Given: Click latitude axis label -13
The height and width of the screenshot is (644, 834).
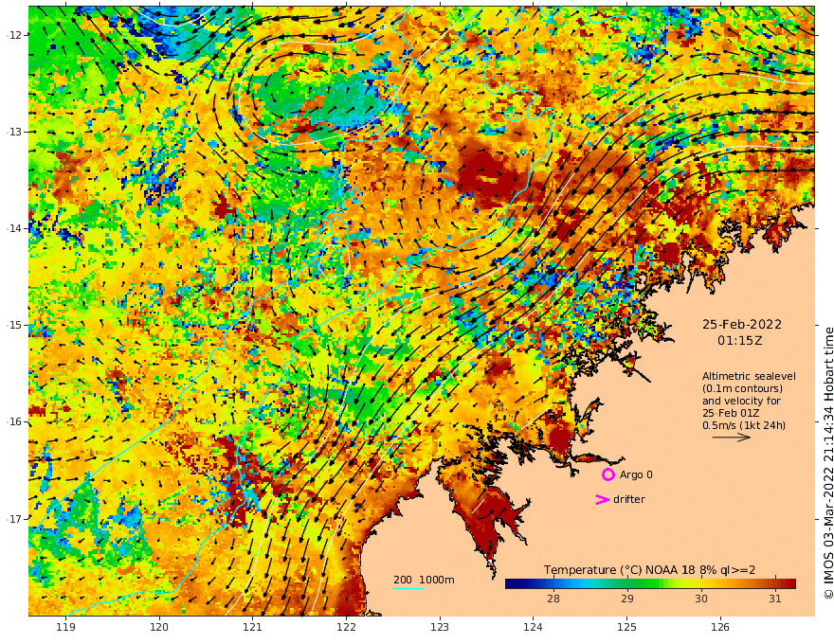Looking at the screenshot, I should click(14, 132).
